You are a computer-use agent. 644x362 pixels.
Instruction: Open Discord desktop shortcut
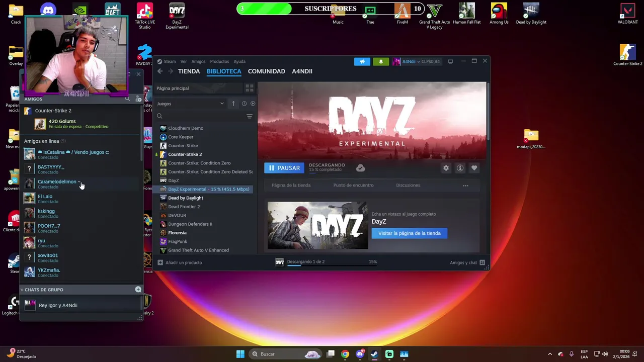tap(48, 10)
